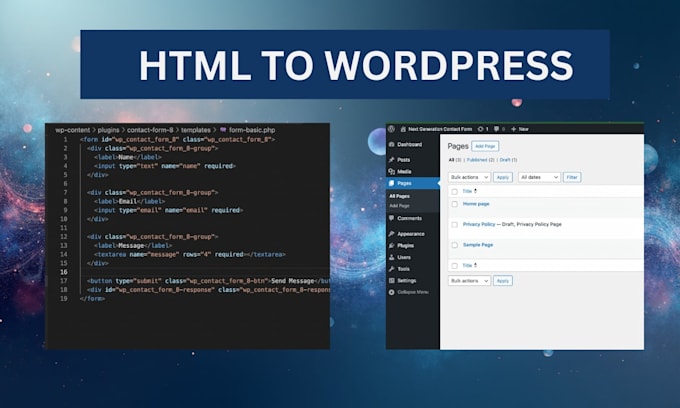This screenshot has width=680, height=408.
Task: Open All Pages submenu entry
Action: pos(399,196)
